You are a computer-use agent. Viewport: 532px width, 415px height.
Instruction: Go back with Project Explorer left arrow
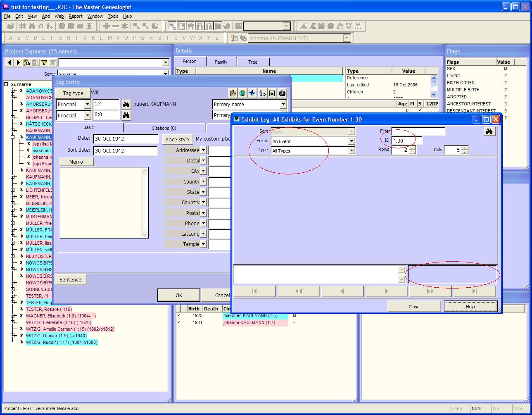[9, 62]
